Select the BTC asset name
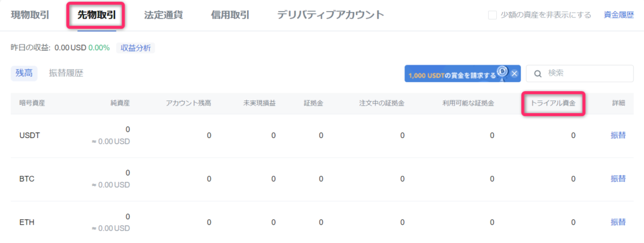Screen dimensions: 644x243 pos(27,179)
